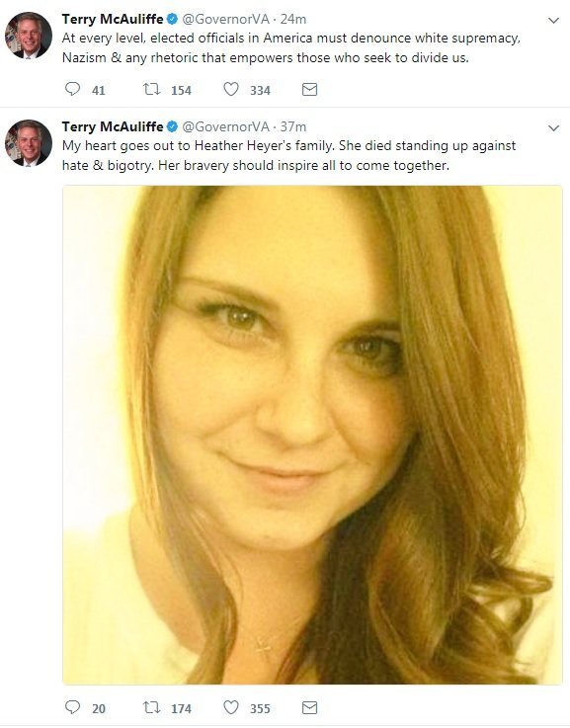Expand the 37m tweet's options chevron

click(x=553, y=128)
